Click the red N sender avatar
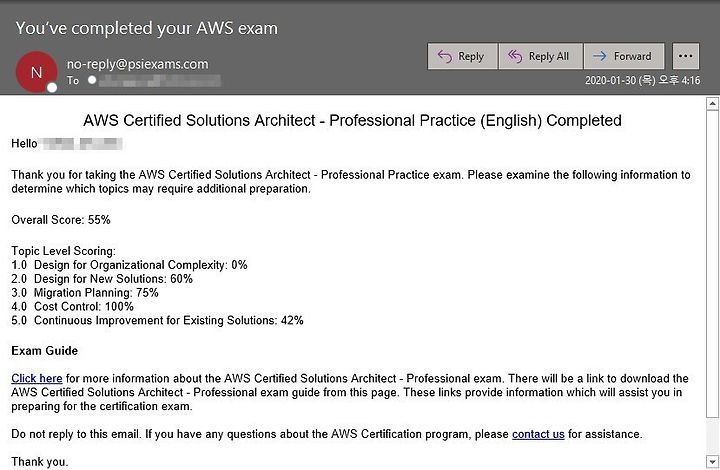720x470 pixels. 36,72
